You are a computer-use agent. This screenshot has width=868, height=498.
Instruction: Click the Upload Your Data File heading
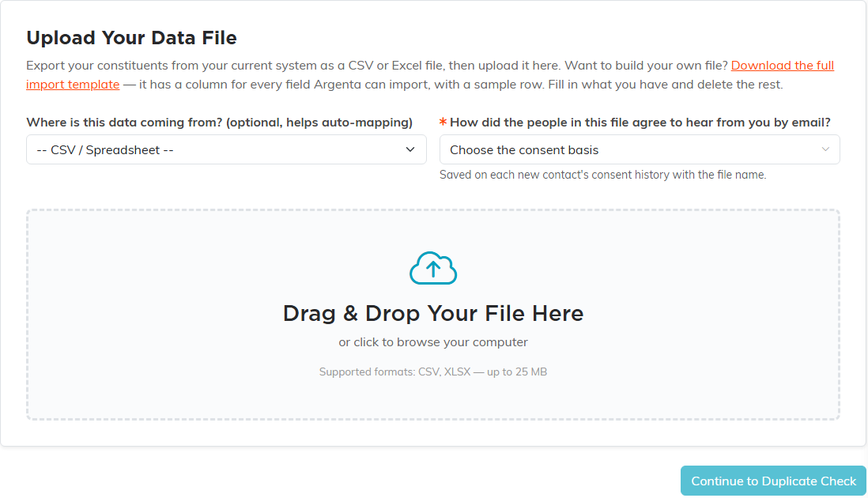tap(132, 38)
